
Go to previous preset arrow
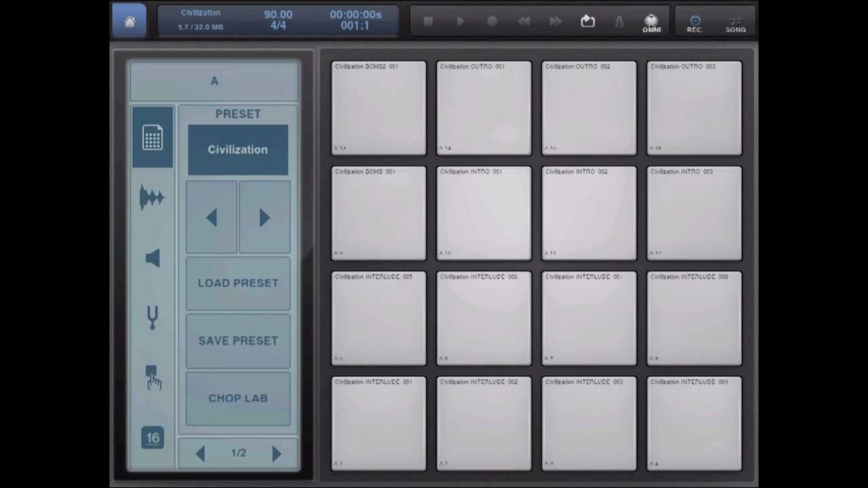(212, 218)
